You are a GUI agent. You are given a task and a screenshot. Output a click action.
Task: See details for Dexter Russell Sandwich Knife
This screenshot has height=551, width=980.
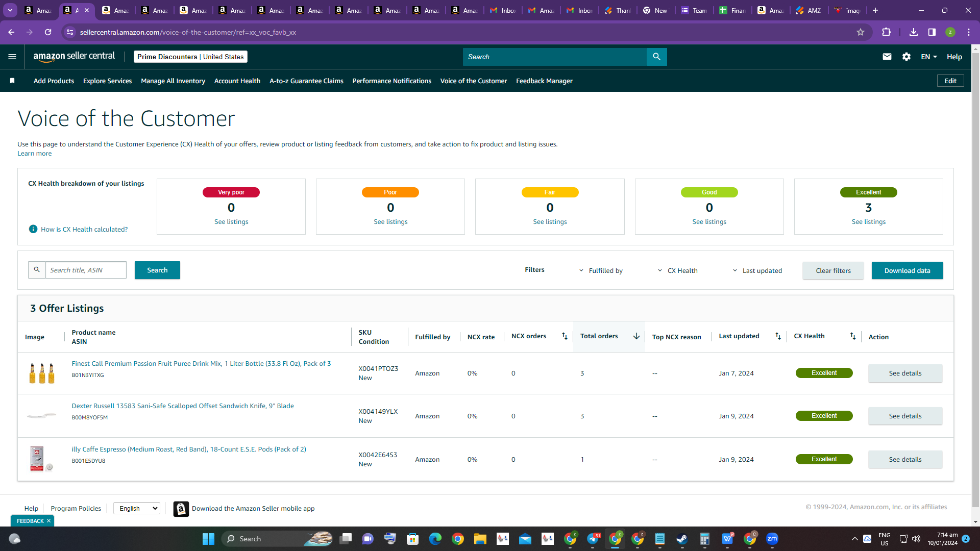tap(905, 416)
